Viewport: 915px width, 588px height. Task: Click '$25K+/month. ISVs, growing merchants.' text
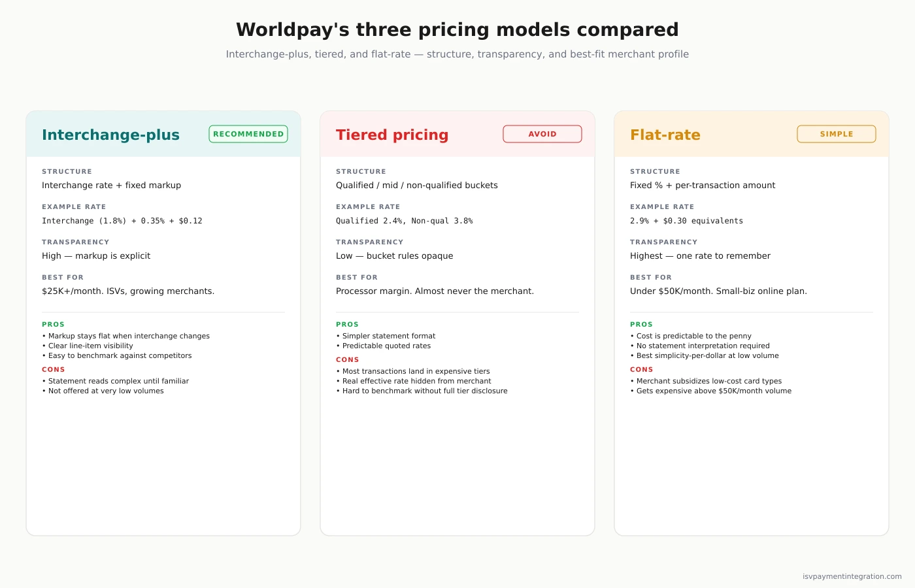coord(128,291)
